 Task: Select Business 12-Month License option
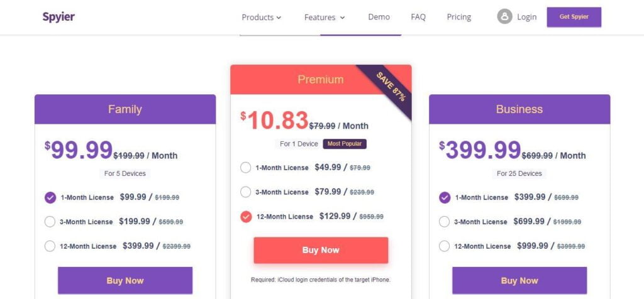(x=445, y=246)
